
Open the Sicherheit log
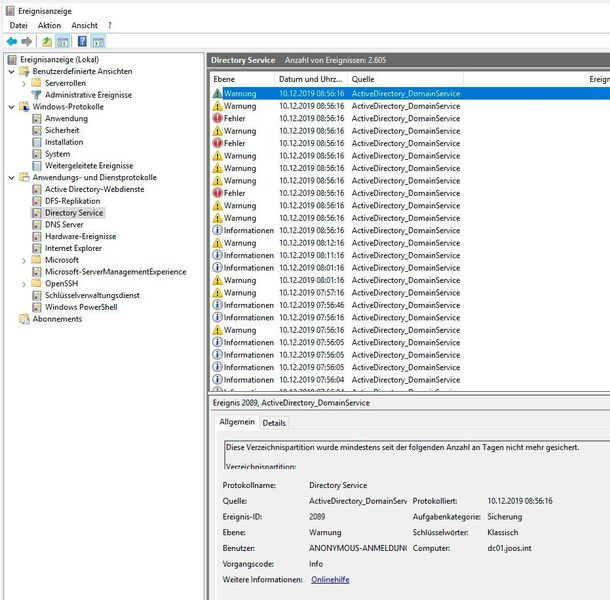(62, 130)
